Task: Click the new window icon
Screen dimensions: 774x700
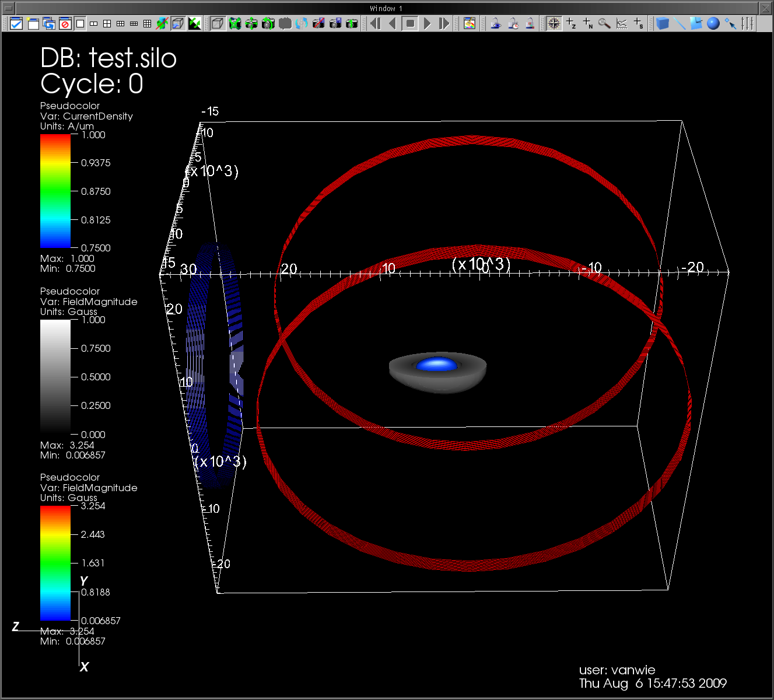Action: click(33, 23)
